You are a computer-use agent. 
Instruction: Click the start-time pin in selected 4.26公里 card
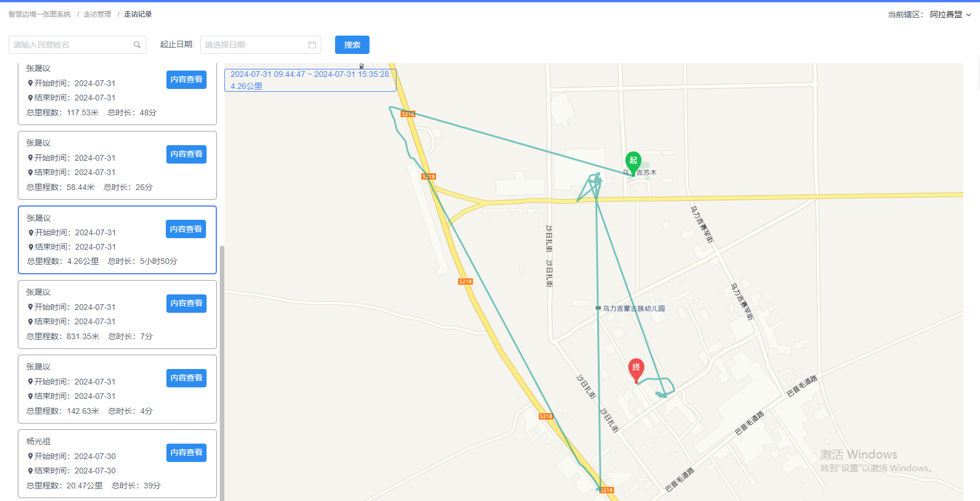pyautogui.click(x=31, y=232)
